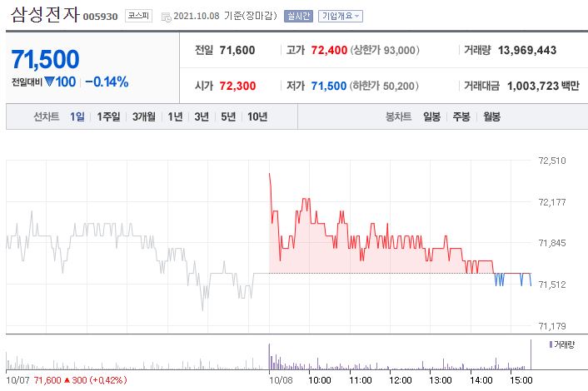Click the 거래대금 value 1,003,723 백만
The image size is (588, 391).
point(543,87)
